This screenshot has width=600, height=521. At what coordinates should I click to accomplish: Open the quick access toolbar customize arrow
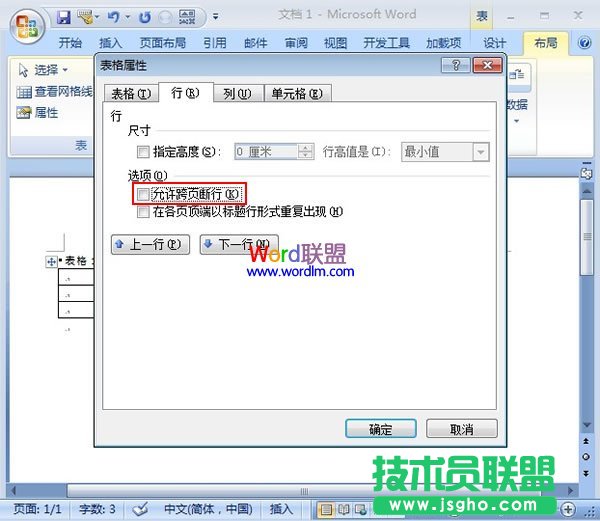click(x=216, y=16)
